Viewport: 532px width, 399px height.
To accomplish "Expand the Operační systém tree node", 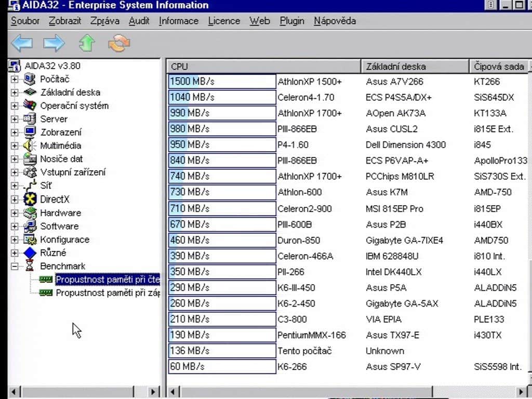I will click(14, 105).
